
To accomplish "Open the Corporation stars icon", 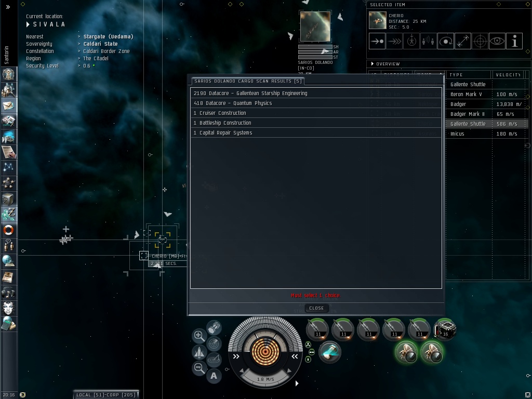I will coord(8,183).
